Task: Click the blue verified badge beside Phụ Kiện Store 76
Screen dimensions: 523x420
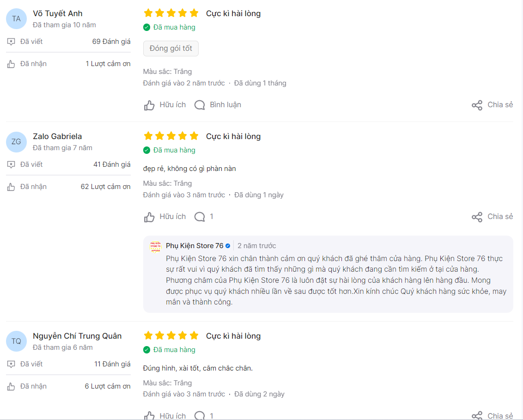Action: (x=228, y=246)
